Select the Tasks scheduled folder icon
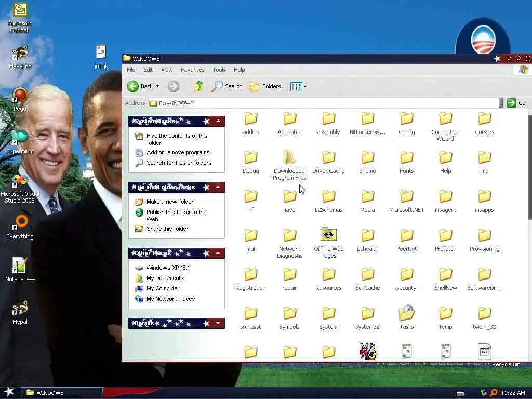Viewport: 532px width, 399px height. (406, 317)
